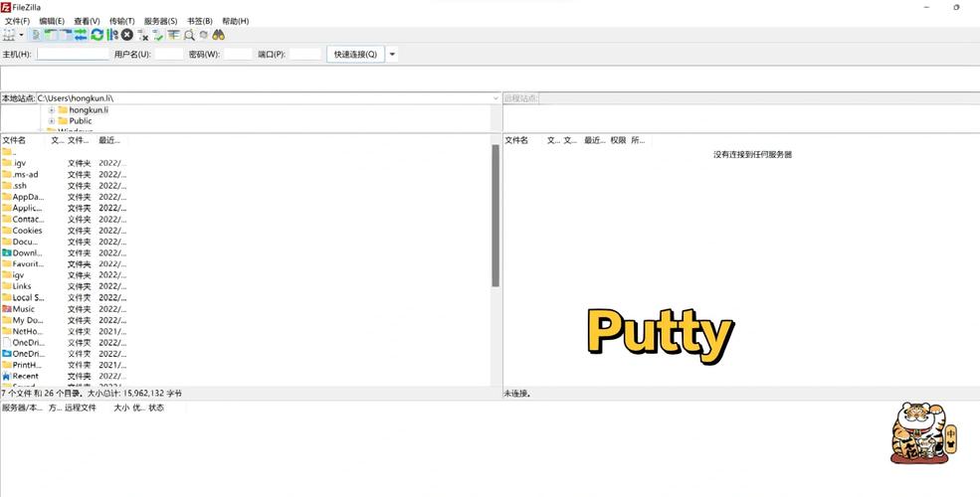
Task: Toggle processing of the transfer queue
Action: tap(112, 35)
